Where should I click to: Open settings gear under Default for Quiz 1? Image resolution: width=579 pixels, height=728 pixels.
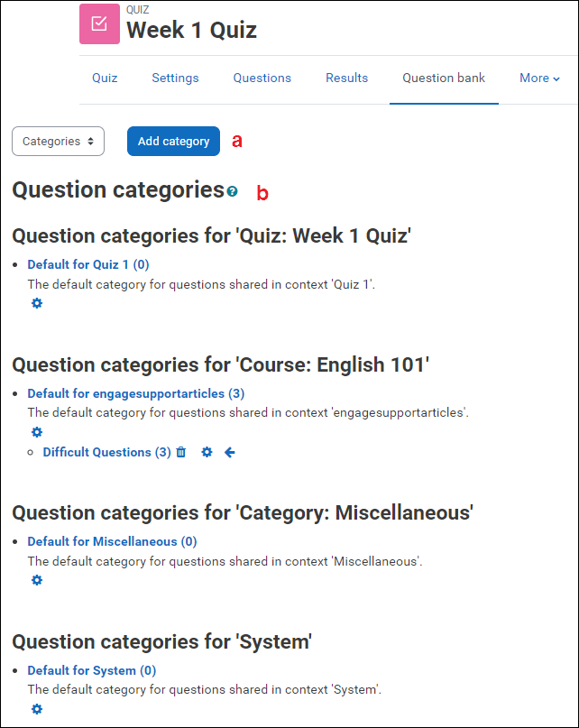pyautogui.click(x=36, y=303)
